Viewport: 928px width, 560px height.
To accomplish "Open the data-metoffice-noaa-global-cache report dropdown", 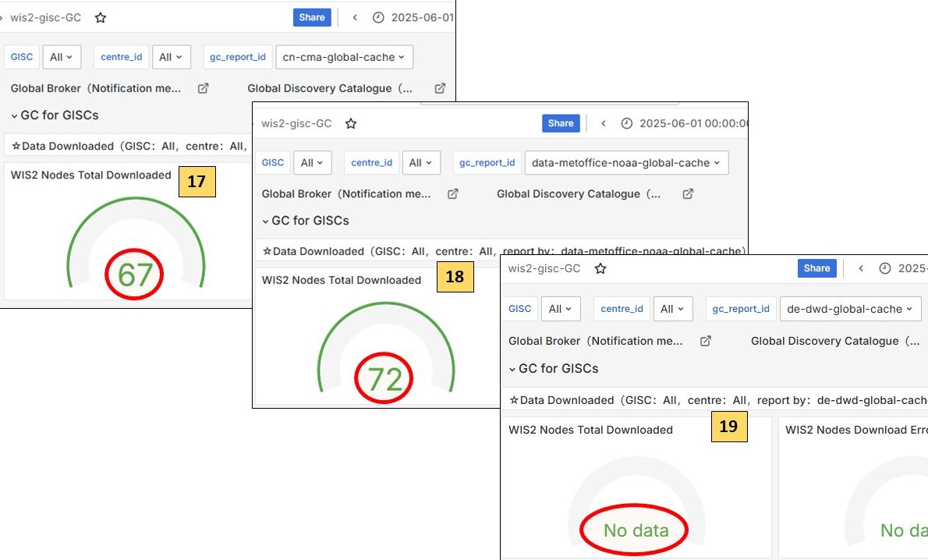I will coord(626,163).
